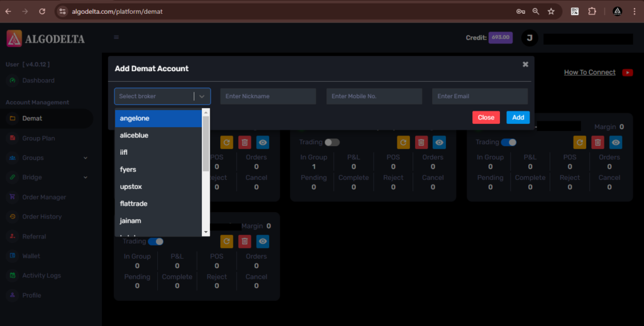Click the browser bookmark star icon

(x=551, y=11)
